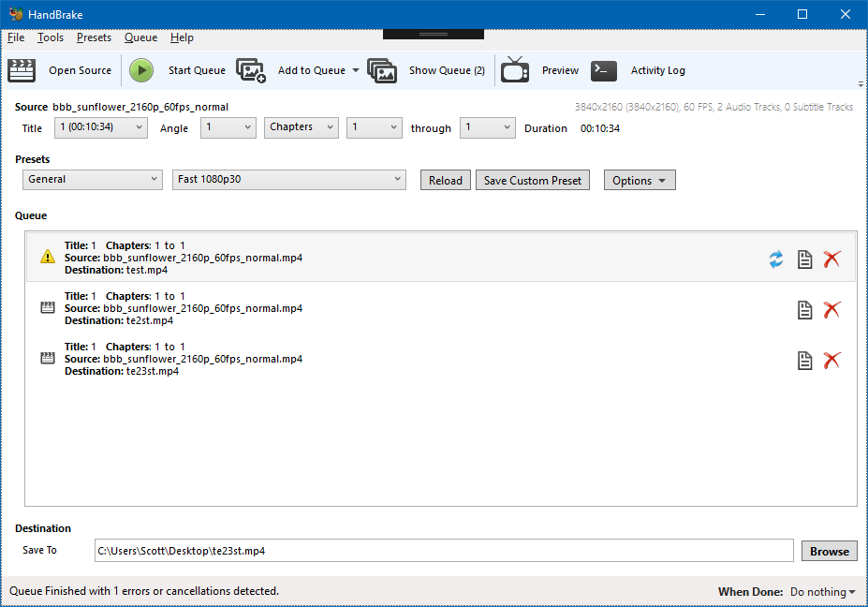Screen dimensions: 868x607
Task: Delete te23st.mp4 job from queue
Action: pyautogui.click(x=831, y=361)
